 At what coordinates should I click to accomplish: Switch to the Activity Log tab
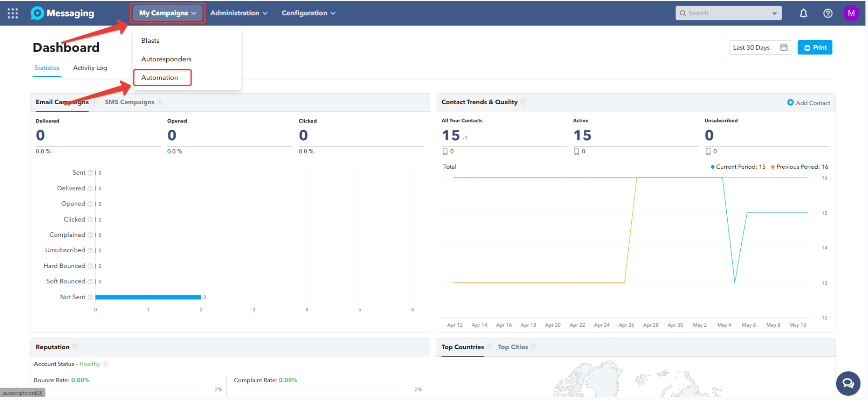pyautogui.click(x=90, y=68)
